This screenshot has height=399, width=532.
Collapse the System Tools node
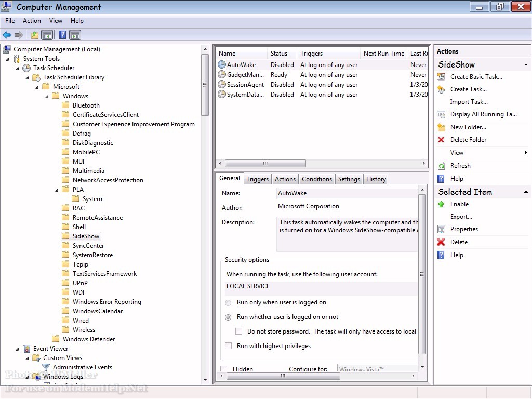tap(7, 59)
